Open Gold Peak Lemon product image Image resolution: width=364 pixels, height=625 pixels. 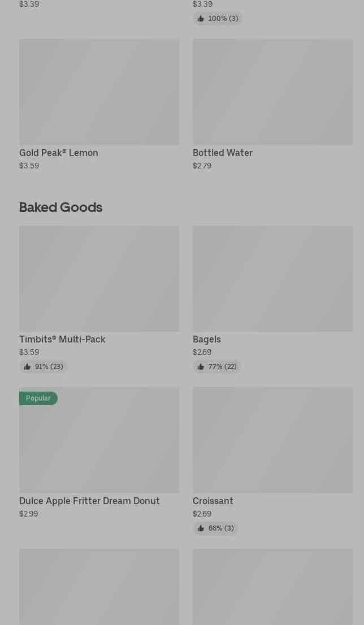99,92
